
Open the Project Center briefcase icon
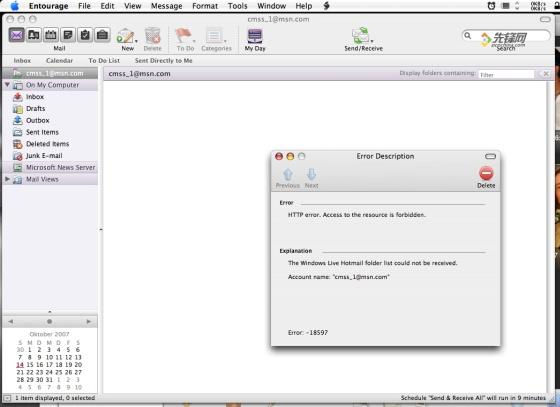click(x=102, y=35)
